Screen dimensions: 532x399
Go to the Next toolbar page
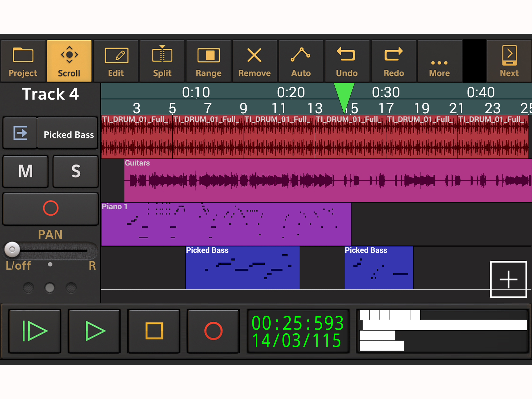[509, 61]
